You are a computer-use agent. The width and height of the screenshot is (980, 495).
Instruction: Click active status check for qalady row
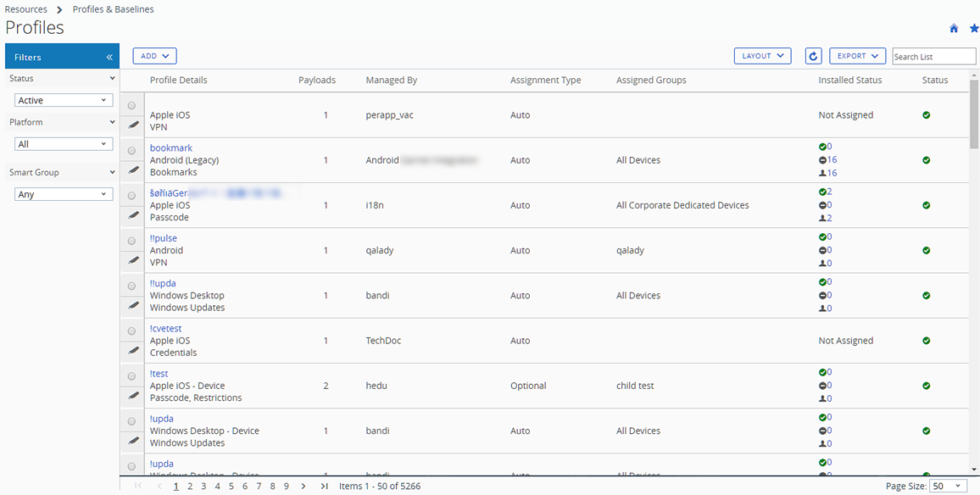[927, 250]
